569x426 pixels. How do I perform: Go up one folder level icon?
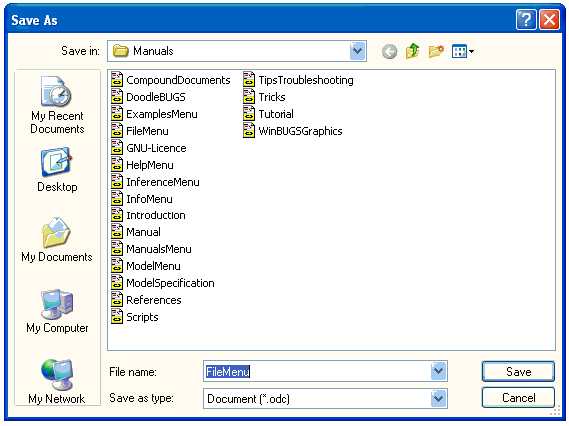(x=413, y=51)
